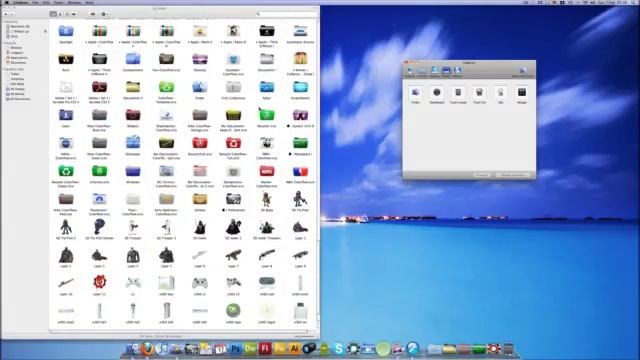640x360 pixels.
Task: Click the Finder window's search field
Action: tap(287, 14)
